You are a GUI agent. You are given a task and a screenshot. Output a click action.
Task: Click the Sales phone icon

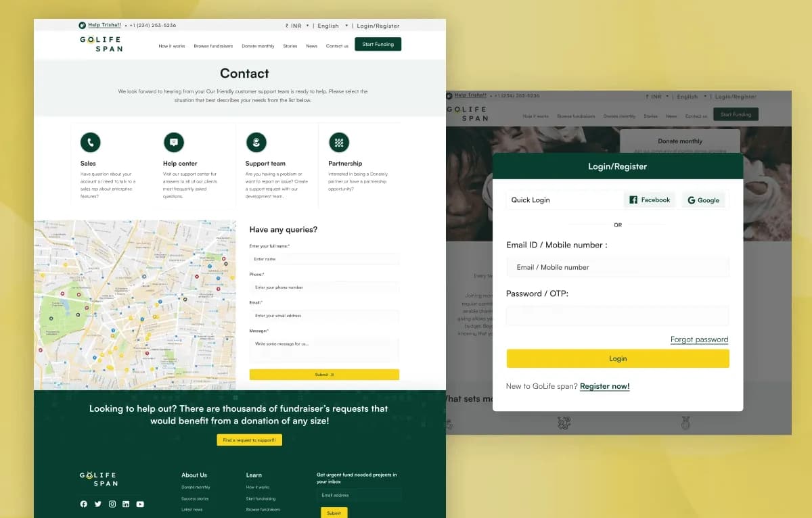click(x=90, y=142)
